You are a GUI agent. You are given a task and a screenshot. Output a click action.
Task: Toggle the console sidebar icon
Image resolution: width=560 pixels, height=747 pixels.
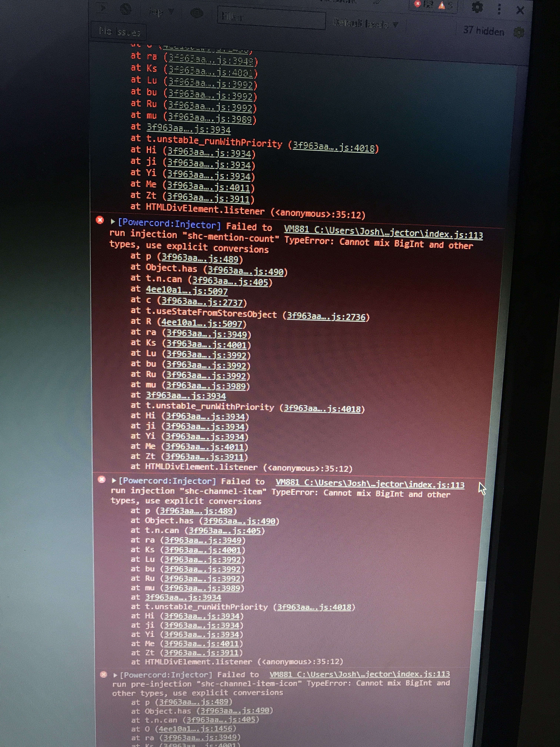click(102, 8)
